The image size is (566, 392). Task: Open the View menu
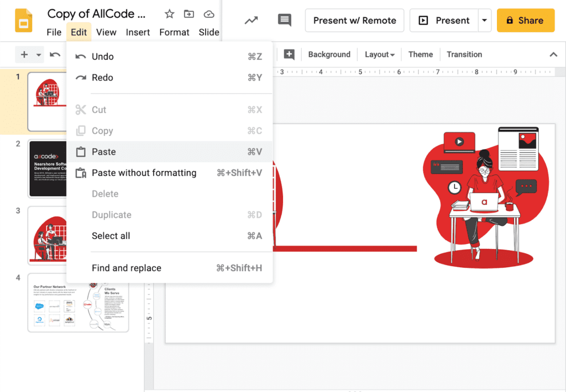click(106, 32)
